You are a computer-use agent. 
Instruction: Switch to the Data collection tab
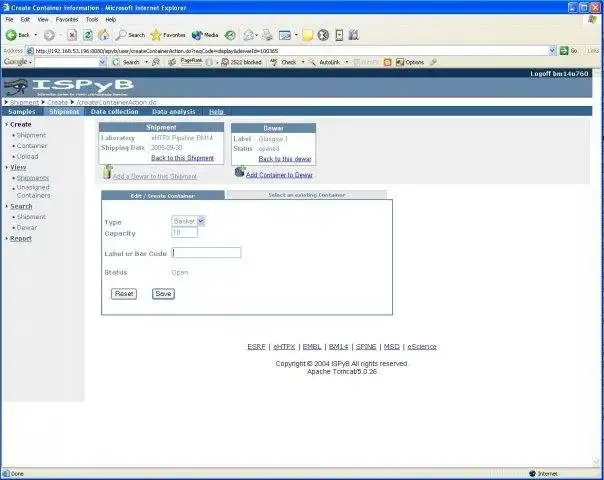click(x=114, y=111)
